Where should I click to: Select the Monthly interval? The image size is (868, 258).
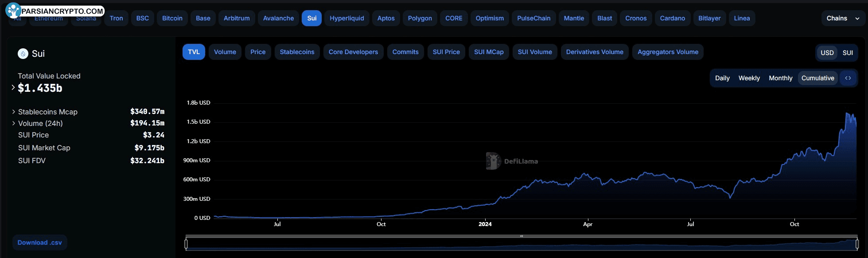pos(780,78)
